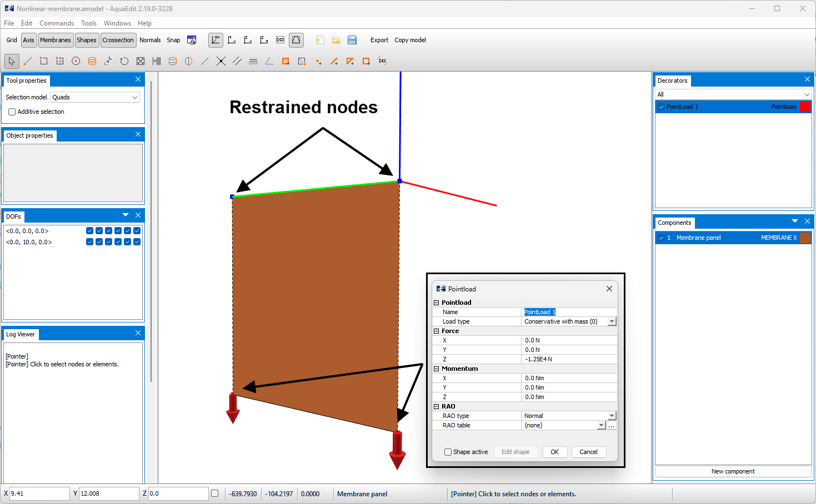Click the blue save disk icon
The width and height of the screenshot is (816, 504).
point(352,40)
